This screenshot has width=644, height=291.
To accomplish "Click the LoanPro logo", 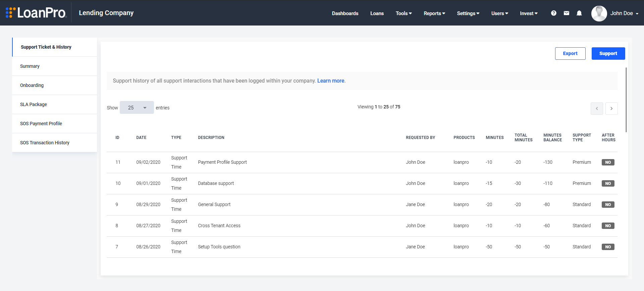I will tap(36, 13).
